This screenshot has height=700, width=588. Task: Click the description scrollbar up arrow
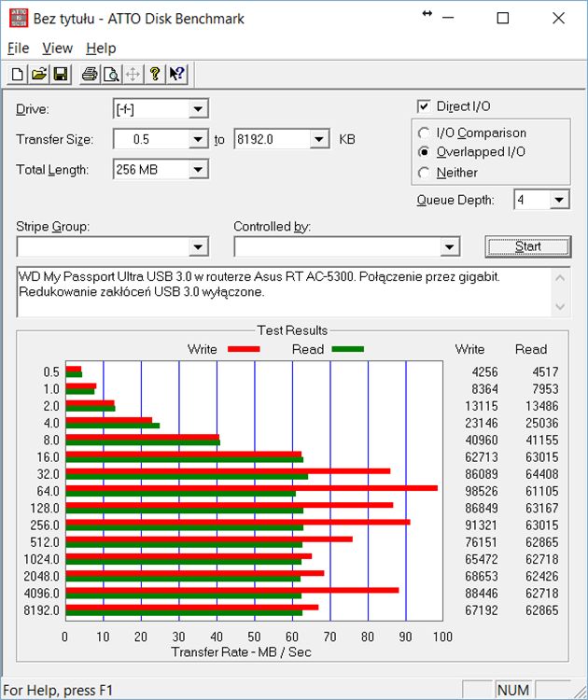pos(561,278)
